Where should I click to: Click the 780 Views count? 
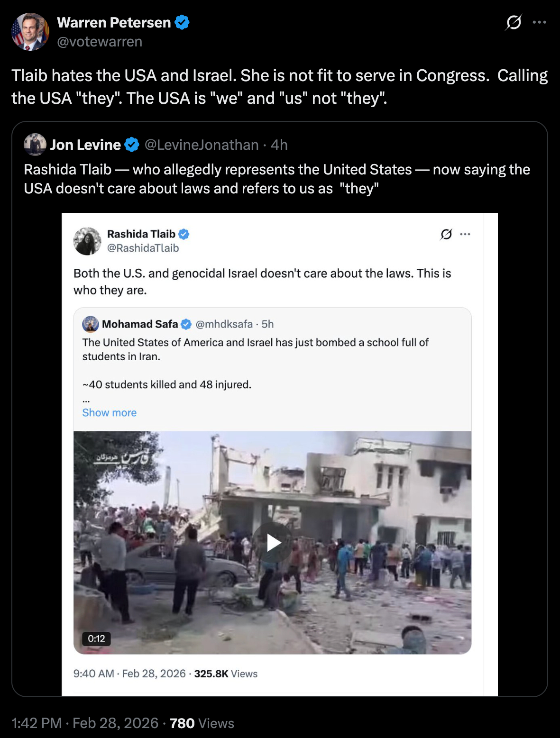tap(202, 723)
